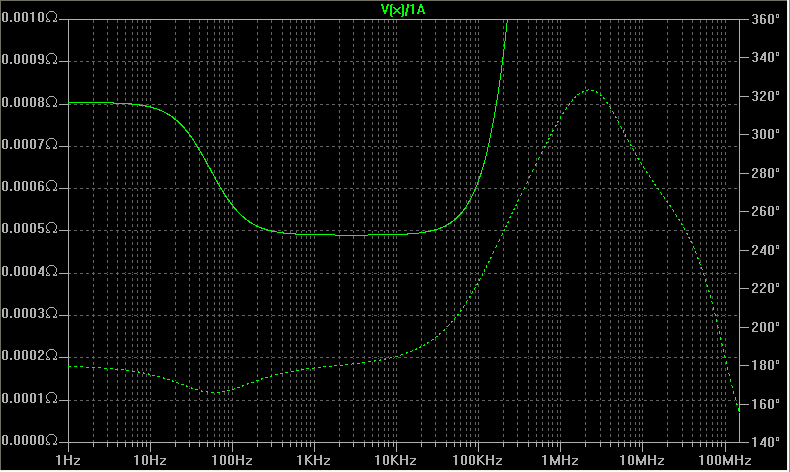Click the 320° phase axis label

coord(766,96)
